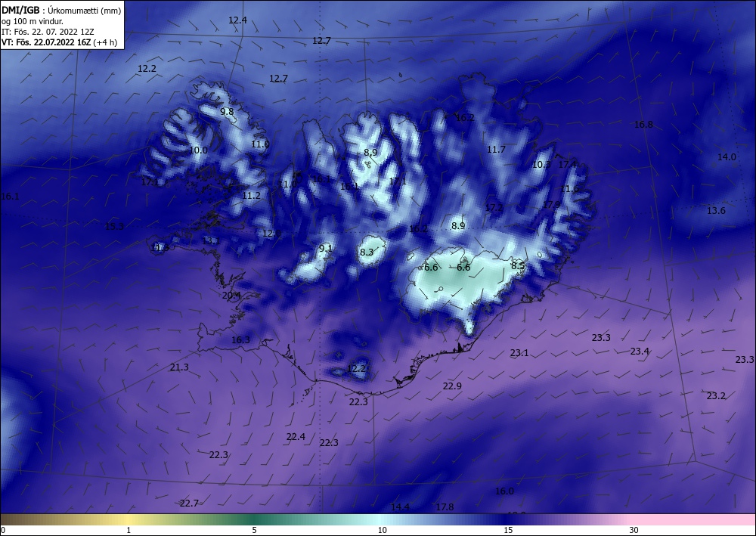
Task: Select the 'IT: Fös. 22. 07. 2022 12Z' line
Action: pos(48,32)
